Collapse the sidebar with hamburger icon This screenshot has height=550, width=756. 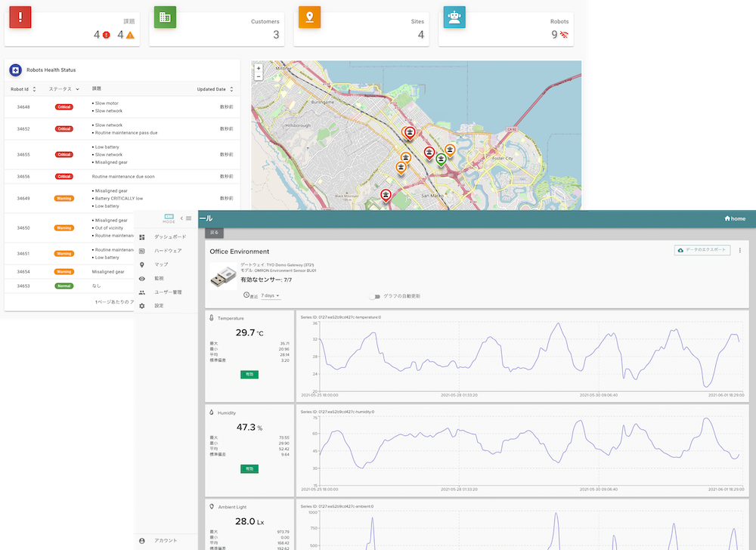[x=188, y=218]
